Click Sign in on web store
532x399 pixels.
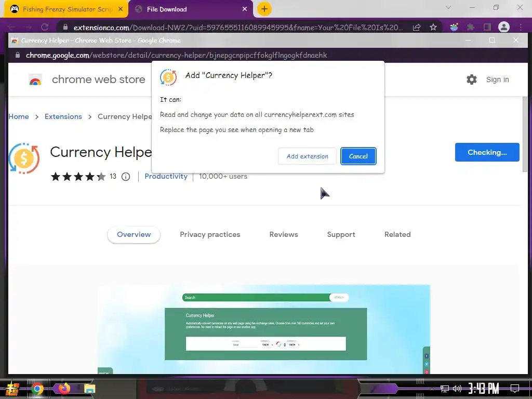[497, 79]
